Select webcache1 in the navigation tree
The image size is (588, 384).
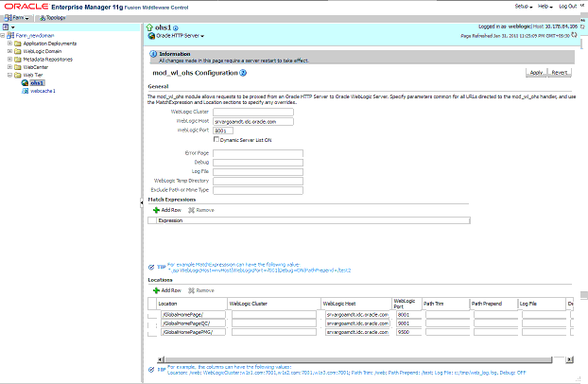(43, 91)
